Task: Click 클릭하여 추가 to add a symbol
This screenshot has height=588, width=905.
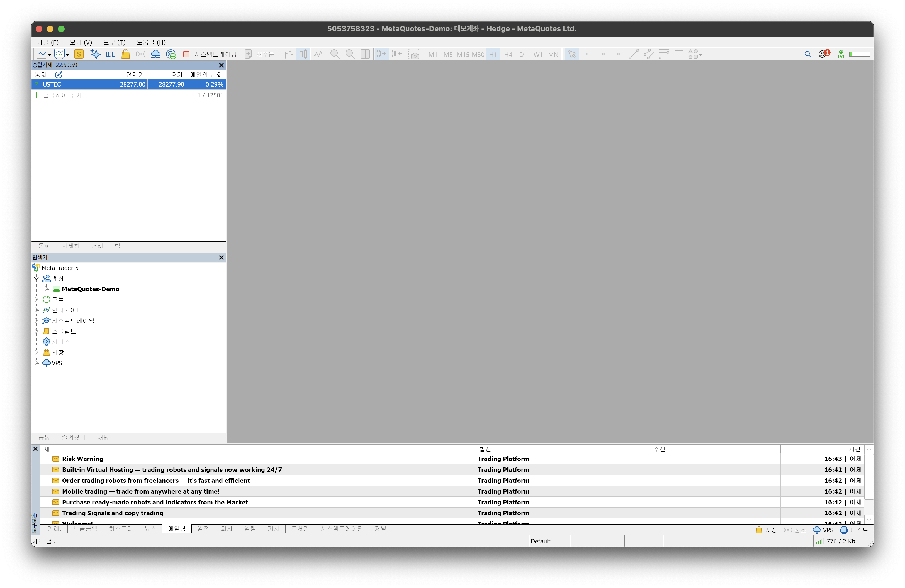Action: [65, 95]
